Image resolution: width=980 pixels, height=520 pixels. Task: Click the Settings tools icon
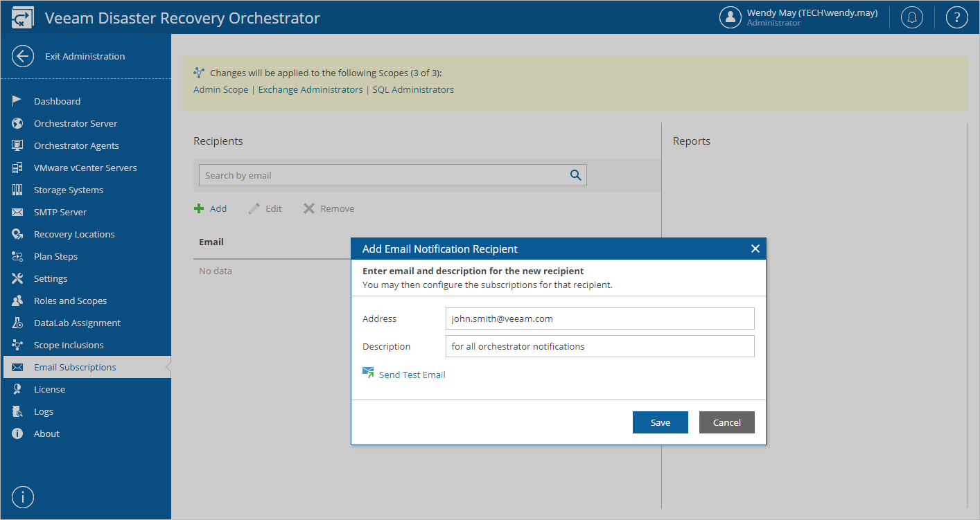(18, 278)
